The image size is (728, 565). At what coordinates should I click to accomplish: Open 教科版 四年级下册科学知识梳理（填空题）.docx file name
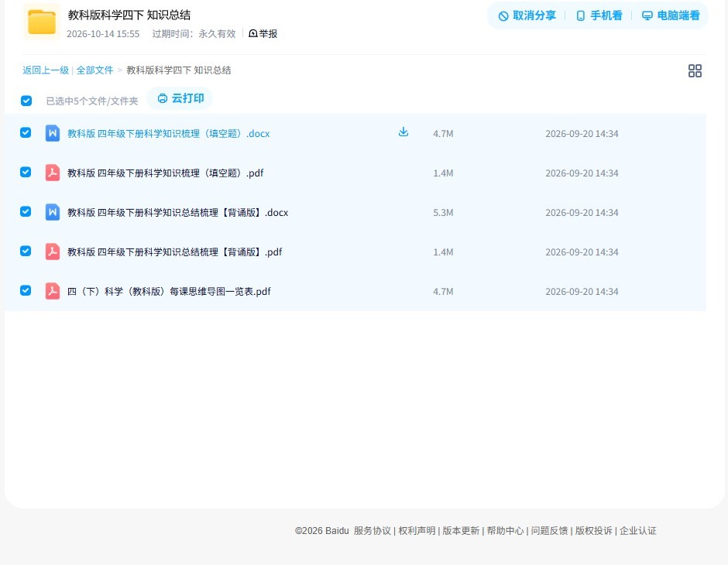[x=169, y=134]
